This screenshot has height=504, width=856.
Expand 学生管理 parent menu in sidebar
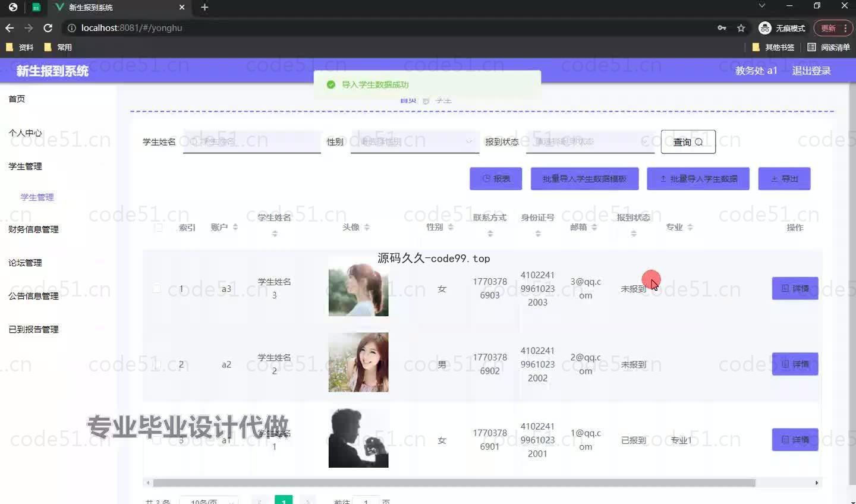click(25, 166)
